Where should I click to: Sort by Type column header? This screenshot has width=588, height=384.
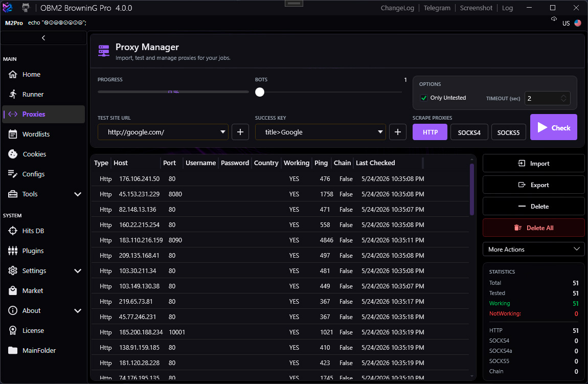(101, 163)
